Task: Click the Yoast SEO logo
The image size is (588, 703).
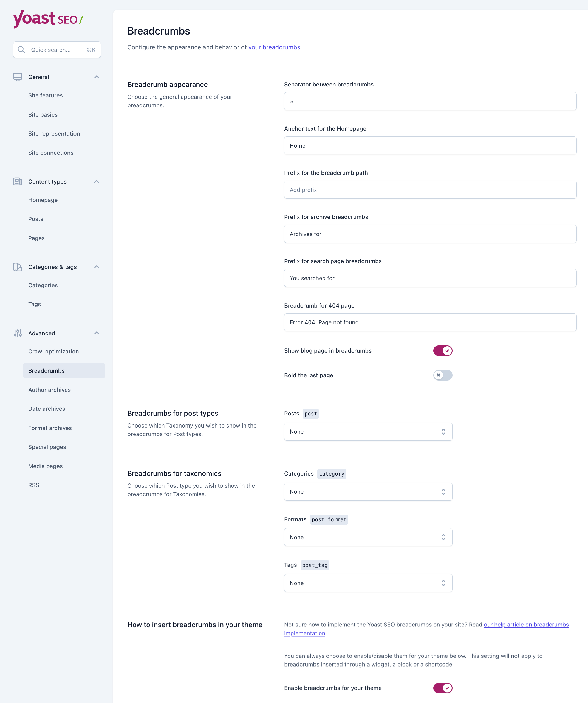Action: [48, 19]
